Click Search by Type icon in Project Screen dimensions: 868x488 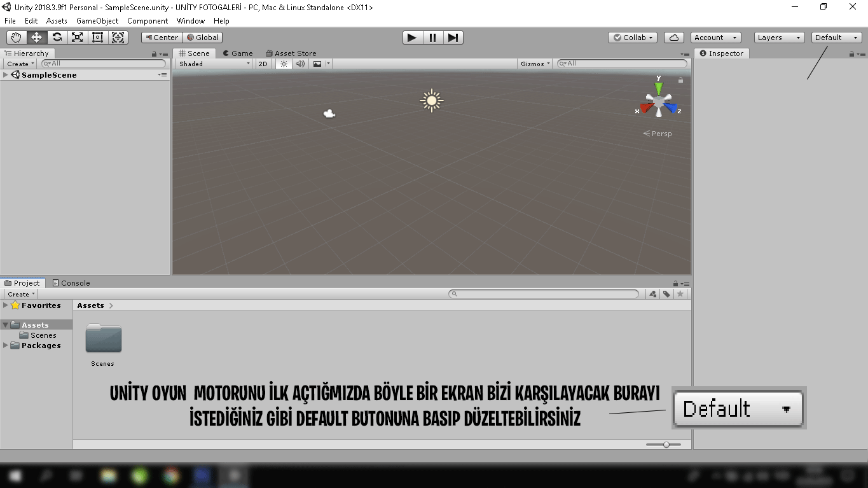[x=652, y=294]
